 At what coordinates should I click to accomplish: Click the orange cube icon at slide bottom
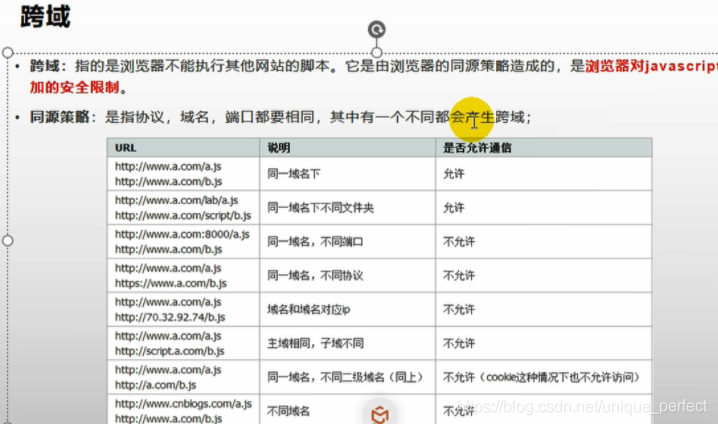(x=380, y=415)
